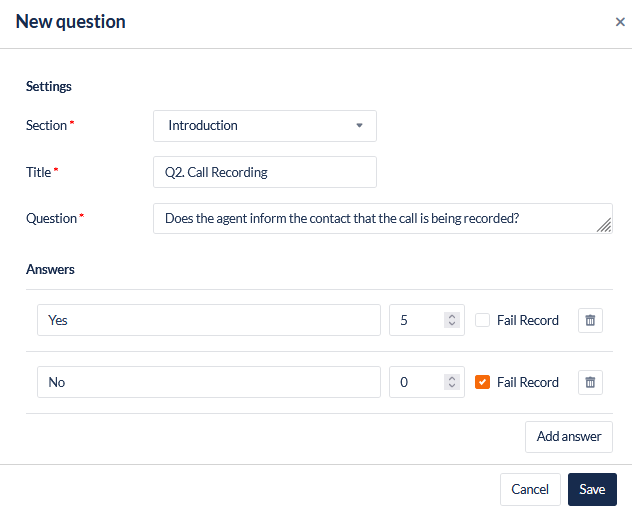Focus the No answer text field

[x=208, y=382]
